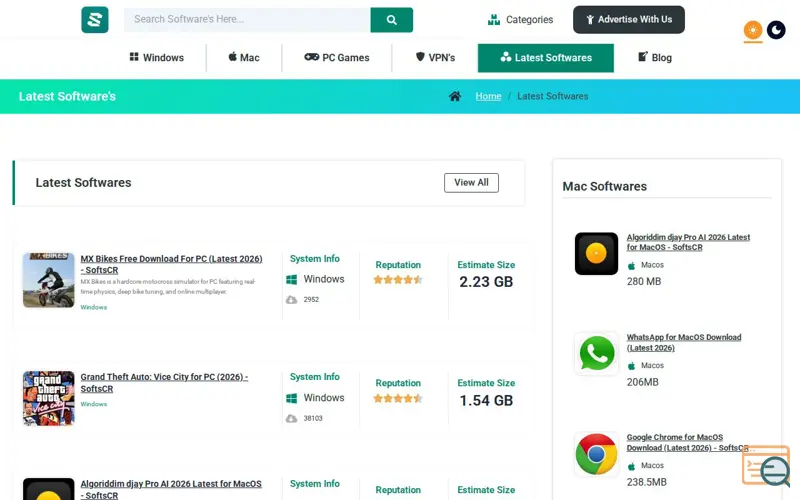This screenshot has width=800, height=500.
Task: Click the Advertise With Us button
Action: tap(629, 19)
